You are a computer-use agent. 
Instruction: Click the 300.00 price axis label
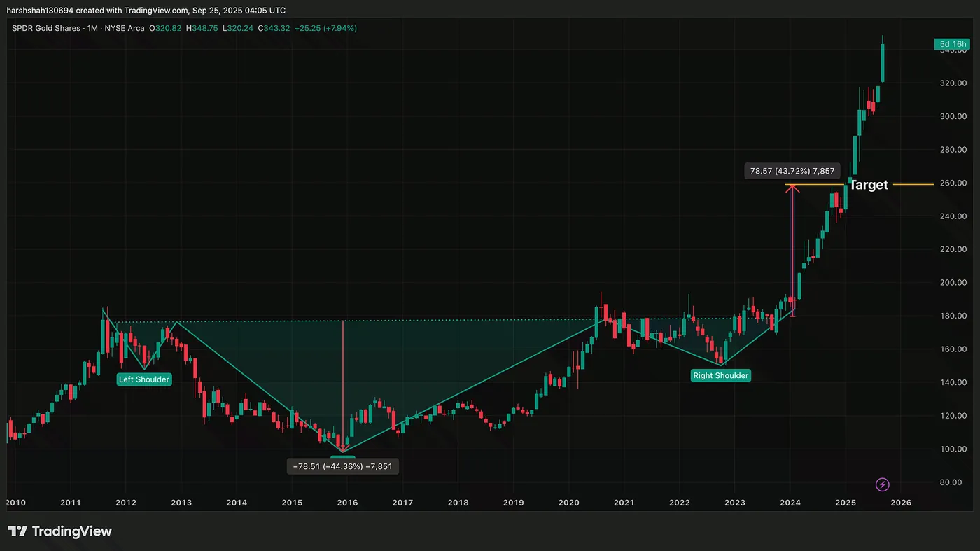[x=953, y=116]
